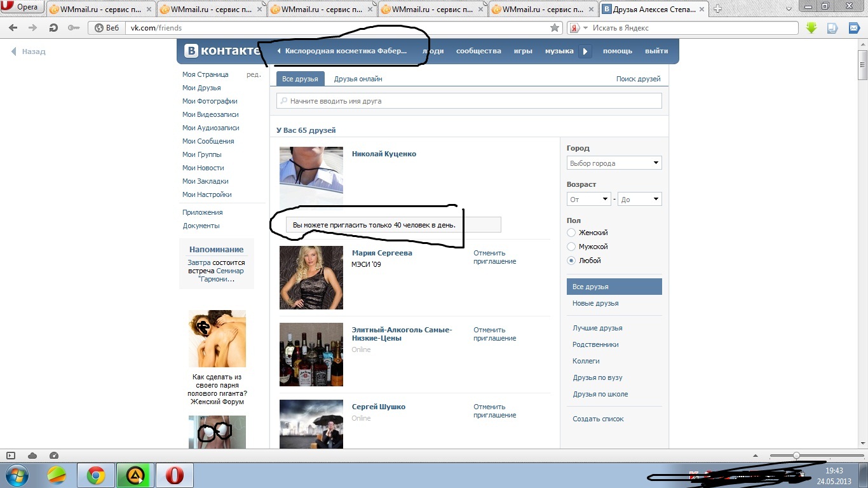Filter by 'Новые друзья' list
This screenshot has height=488, width=868.
pos(595,303)
